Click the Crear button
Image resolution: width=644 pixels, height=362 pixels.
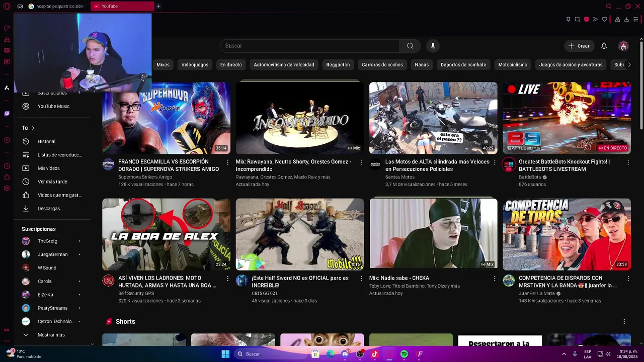(x=579, y=46)
